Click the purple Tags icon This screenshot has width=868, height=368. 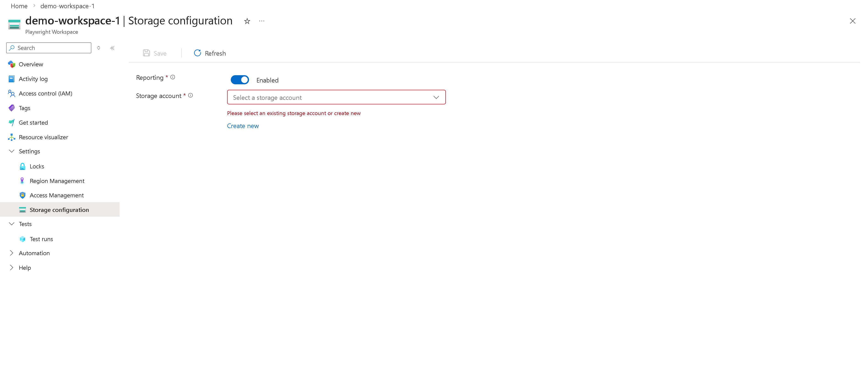click(x=11, y=108)
